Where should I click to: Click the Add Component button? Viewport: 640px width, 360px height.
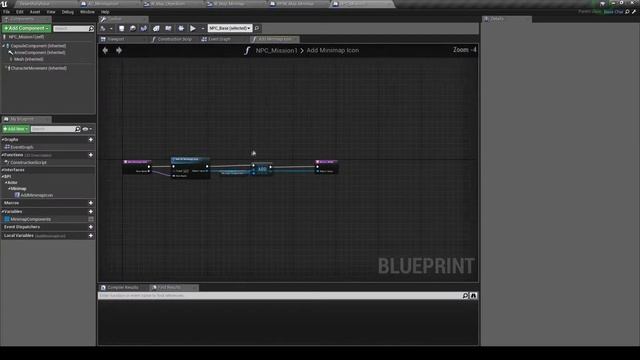pos(26,28)
